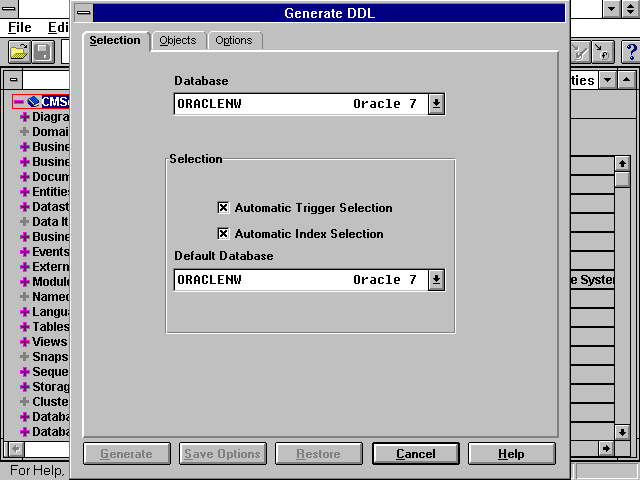Click the Help button in dialog
Screen dimensions: 640x480
coord(511,454)
